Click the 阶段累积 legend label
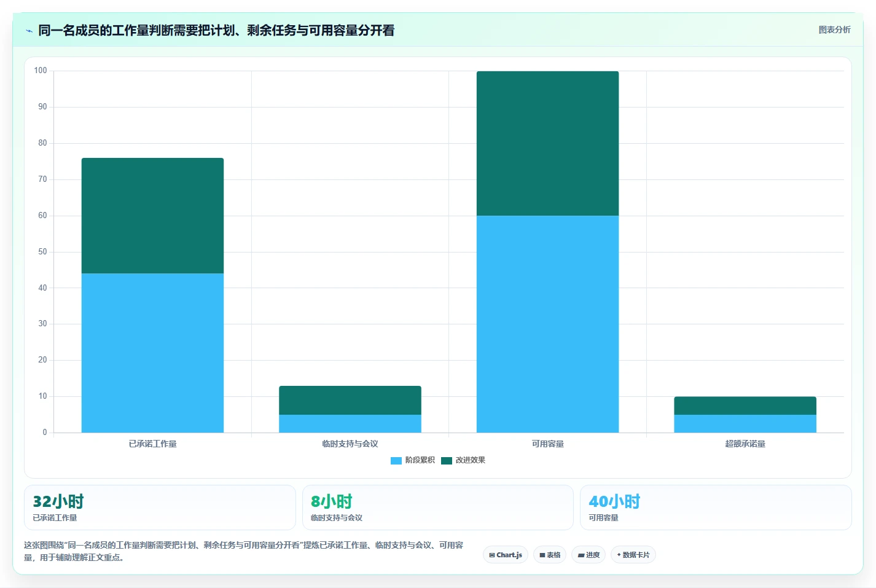 (x=420, y=460)
